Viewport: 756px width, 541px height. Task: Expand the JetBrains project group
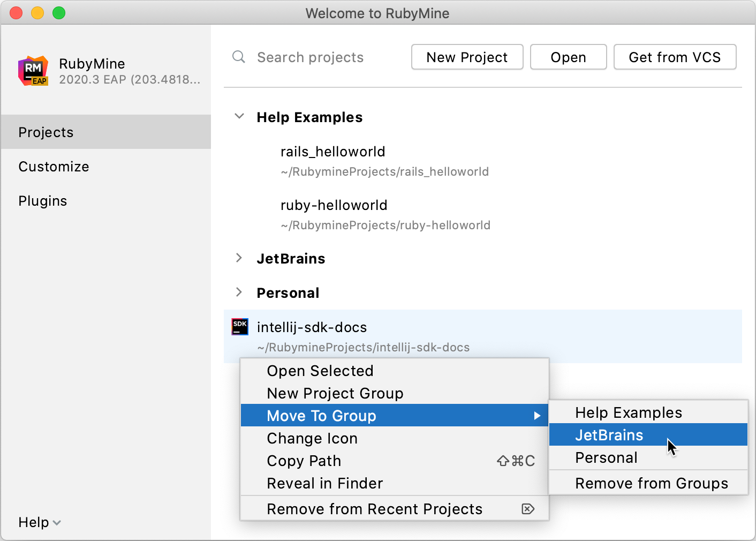[239, 258]
